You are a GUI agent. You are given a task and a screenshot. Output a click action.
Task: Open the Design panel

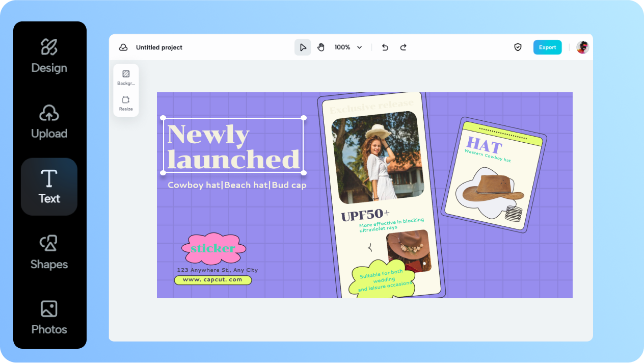(x=49, y=55)
